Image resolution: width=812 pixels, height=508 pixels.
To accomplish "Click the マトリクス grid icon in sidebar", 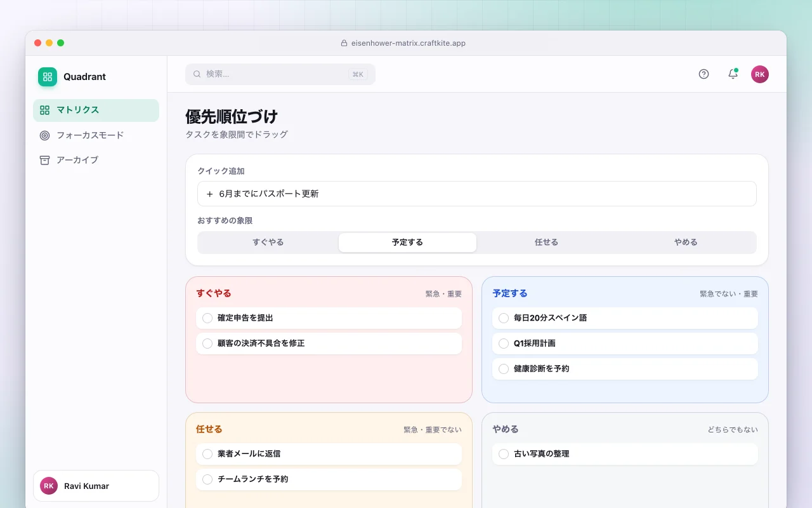I will (44, 110).
